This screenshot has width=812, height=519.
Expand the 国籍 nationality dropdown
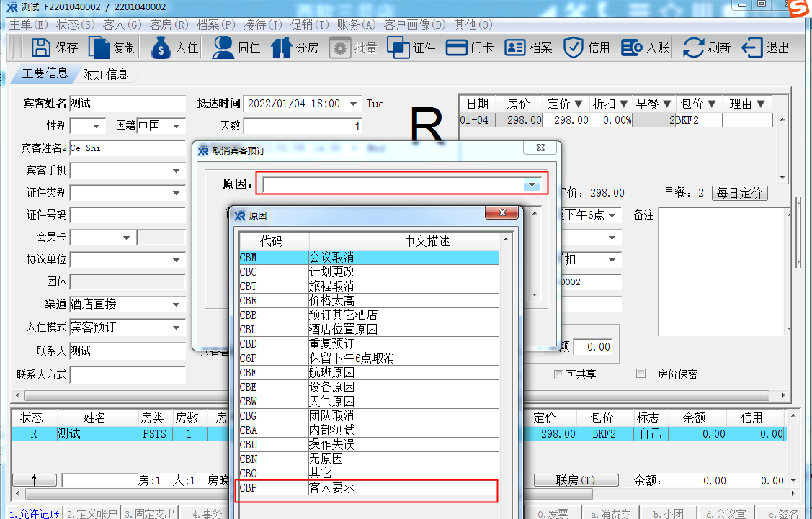click(x=177, y=126)
